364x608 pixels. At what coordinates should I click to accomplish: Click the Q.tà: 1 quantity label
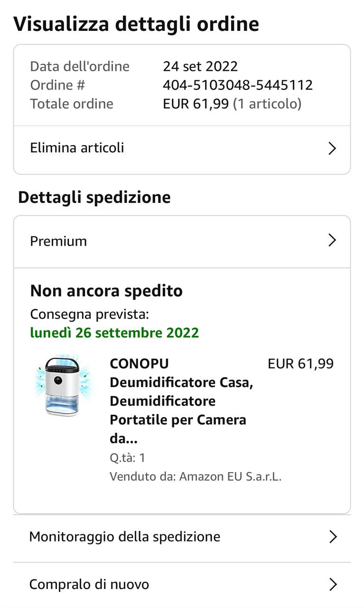point(127,458)
